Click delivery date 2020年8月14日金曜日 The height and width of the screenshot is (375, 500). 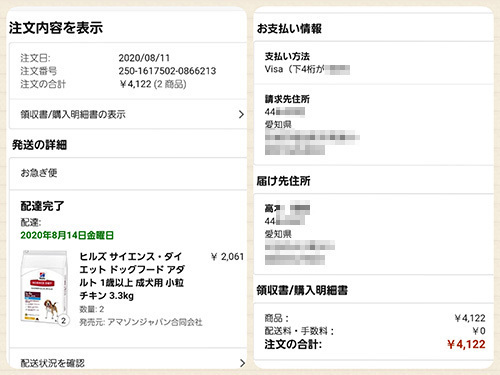tap(67, 235)
